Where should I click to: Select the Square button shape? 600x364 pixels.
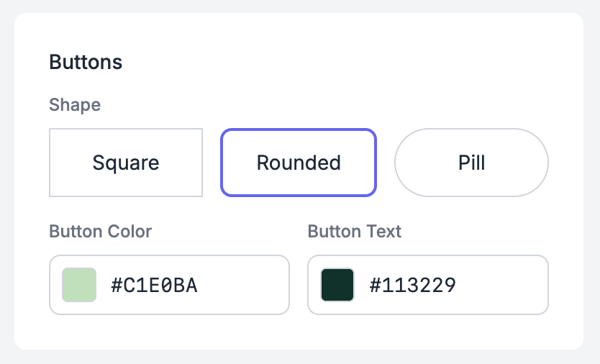point(126,163)
